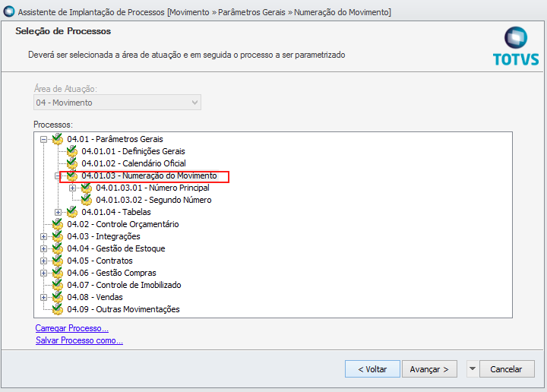This screenshot has width=547, height=392.
Task: Open the Salvar Processo como... link
Action: 79,340
